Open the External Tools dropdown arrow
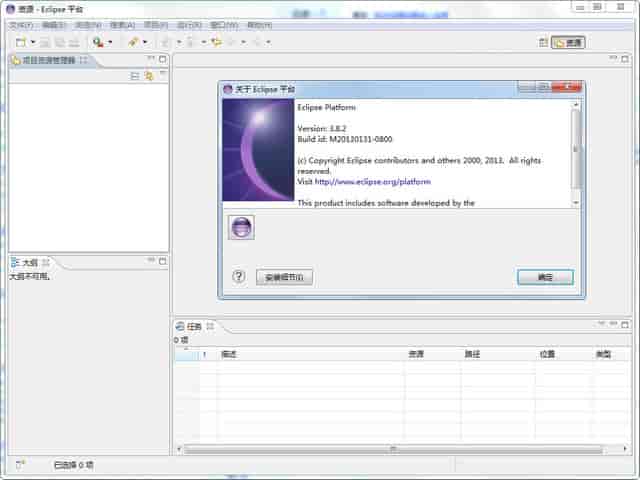This screenshot has height=480, width=640. click(110, 42)
